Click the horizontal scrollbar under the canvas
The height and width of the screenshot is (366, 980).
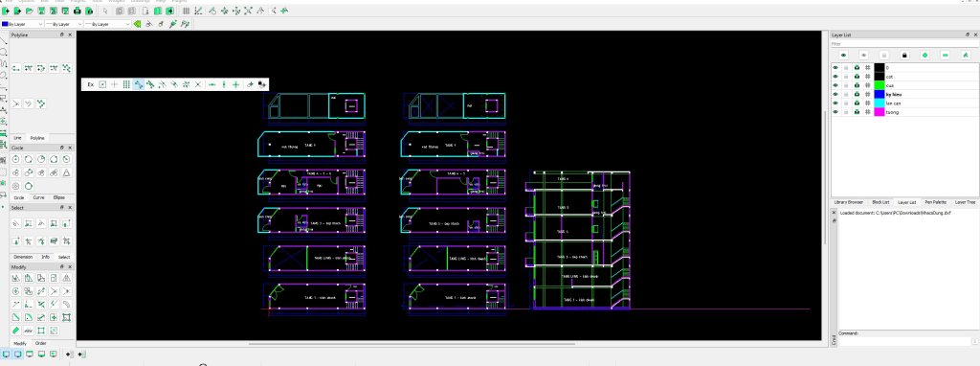(x=412, y=343)
